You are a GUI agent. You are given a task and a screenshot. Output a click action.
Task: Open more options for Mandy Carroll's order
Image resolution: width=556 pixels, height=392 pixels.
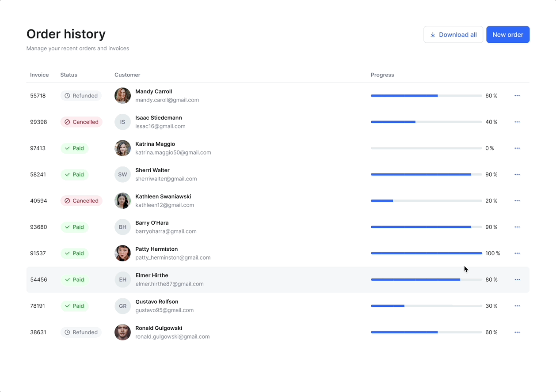click(517, 96)
